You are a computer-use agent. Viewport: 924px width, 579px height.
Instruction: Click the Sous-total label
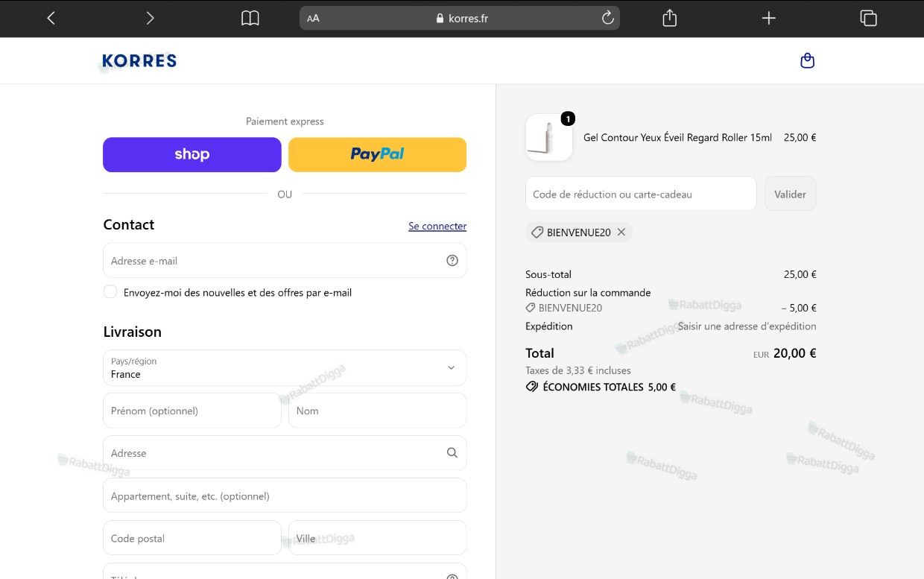pos(548,274)
